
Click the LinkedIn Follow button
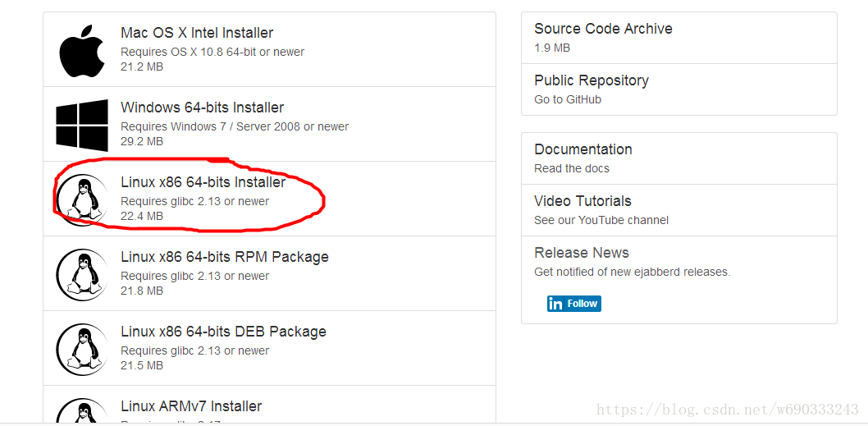[x=574, y=304]
